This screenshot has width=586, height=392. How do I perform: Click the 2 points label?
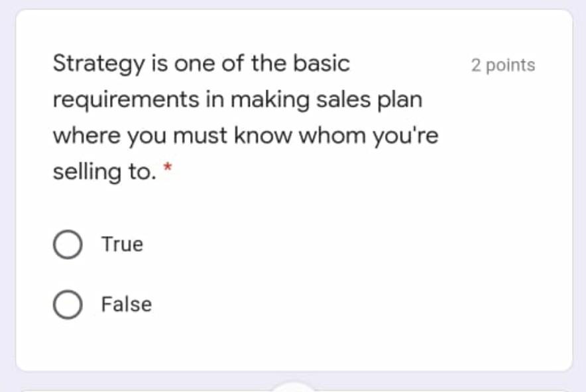click(x=503, y=65)
